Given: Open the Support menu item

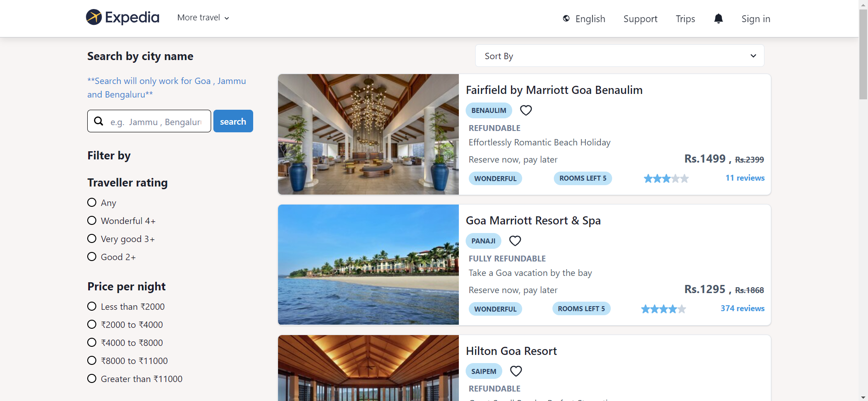Looking at the screenshot, I should [640, 19].
